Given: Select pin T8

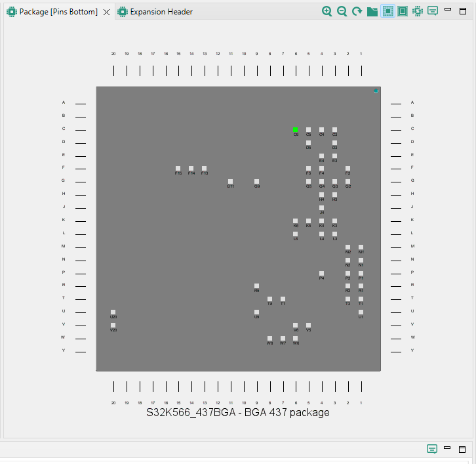Looking at the screenshot, I should [x=270, y=299].
